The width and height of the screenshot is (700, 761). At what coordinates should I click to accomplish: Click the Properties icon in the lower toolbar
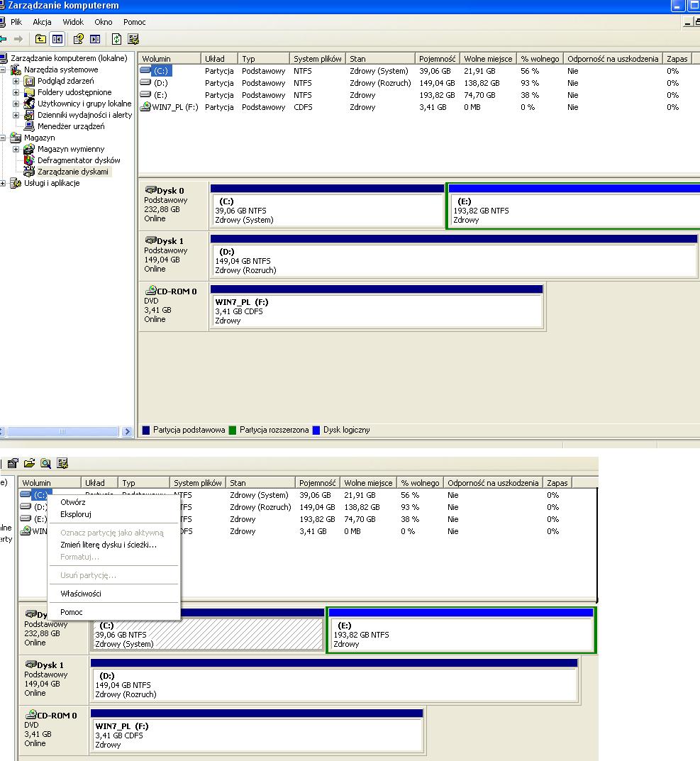13,463
